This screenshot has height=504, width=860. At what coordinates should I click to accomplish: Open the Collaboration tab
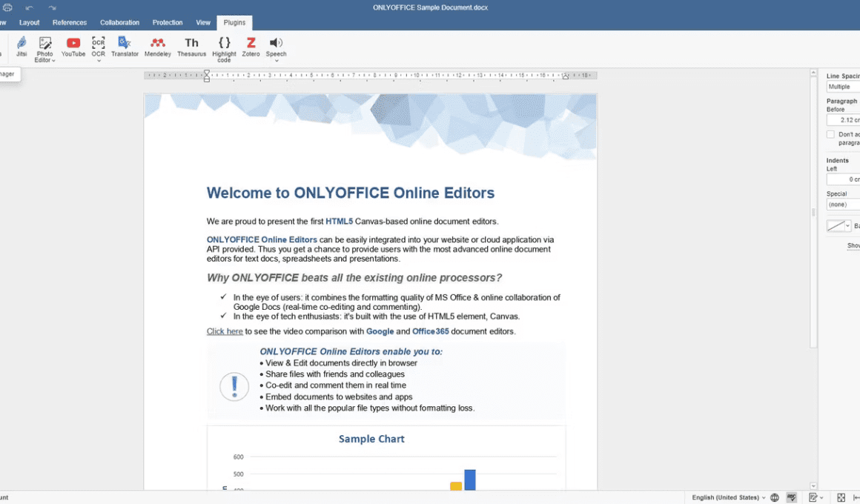[x=119, y=22]
